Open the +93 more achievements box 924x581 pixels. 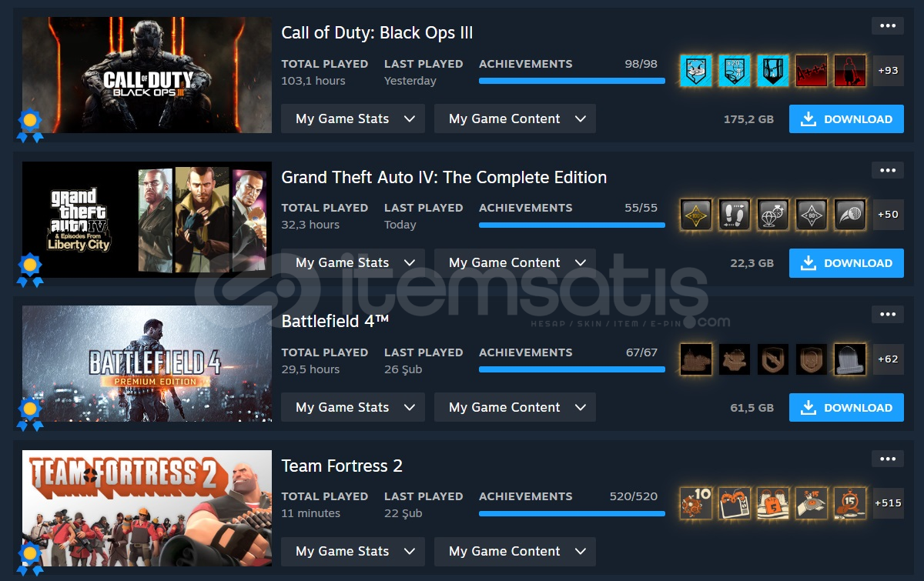click(x=888, y=70)
